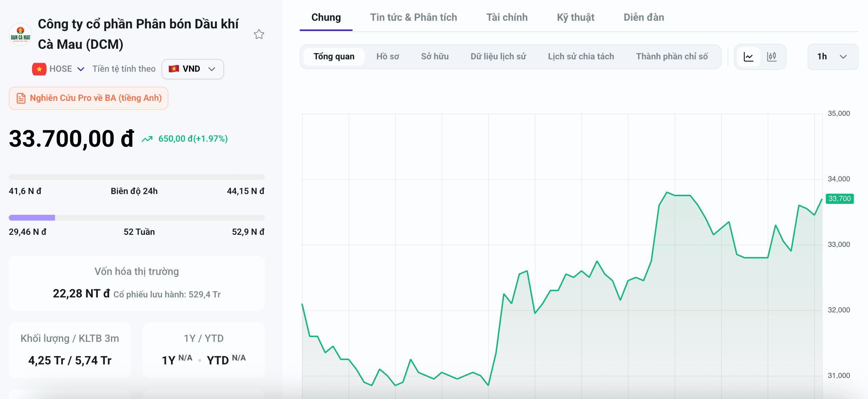Click the 44,15 N đ 24h high value

(246, 191)
